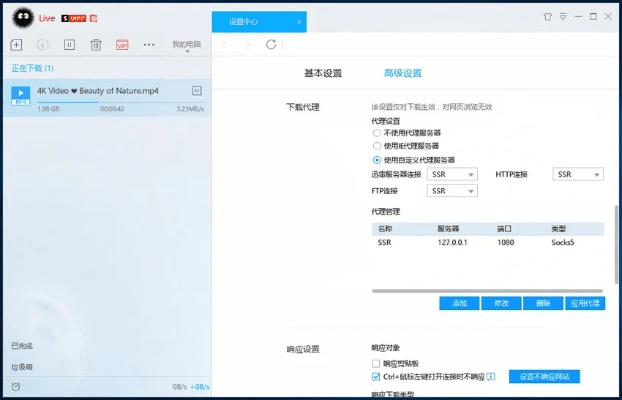
Task: Switch to the 基本设置 tab
Action: 322,74
